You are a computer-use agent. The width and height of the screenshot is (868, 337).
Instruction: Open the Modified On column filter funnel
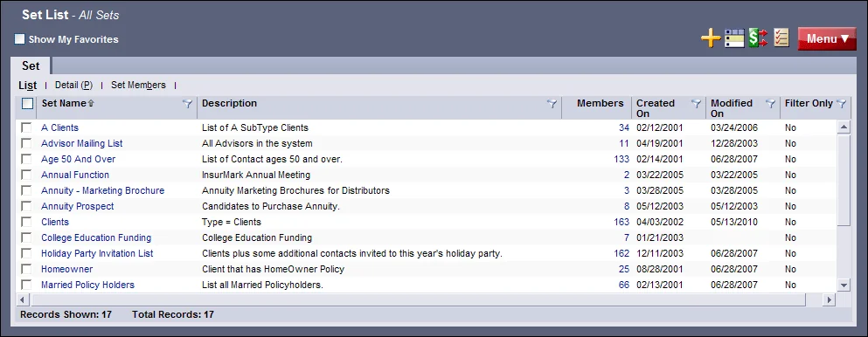point(770,103)
